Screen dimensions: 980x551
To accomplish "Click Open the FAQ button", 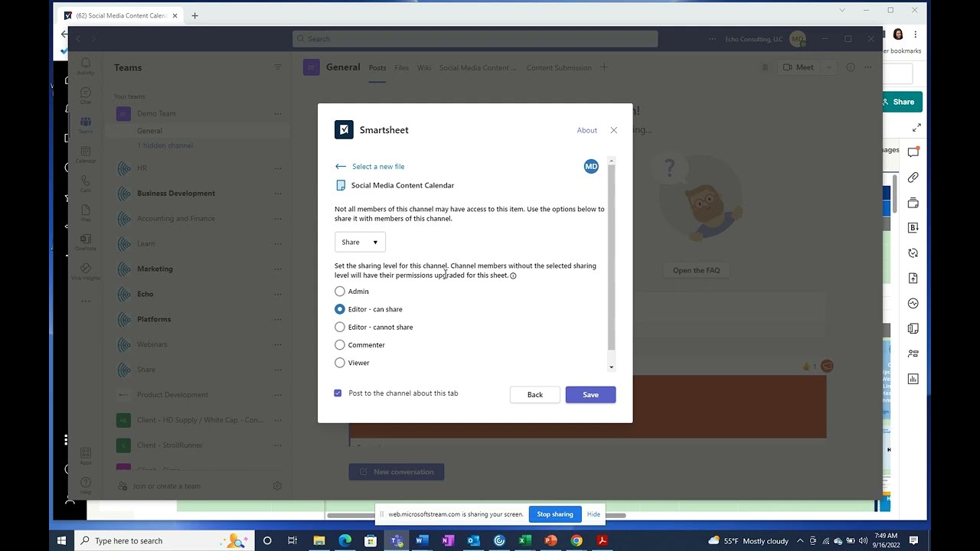I will pos(696,270).
